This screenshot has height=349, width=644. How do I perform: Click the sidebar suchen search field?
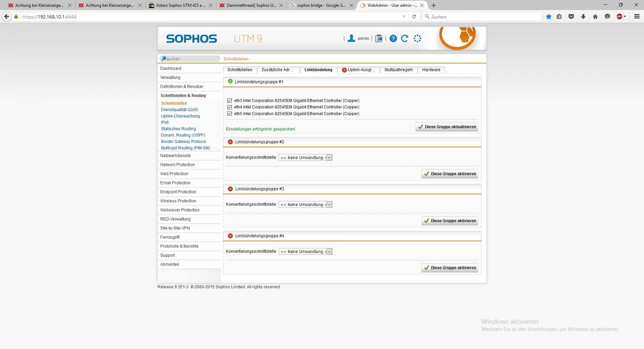point(190,59)
